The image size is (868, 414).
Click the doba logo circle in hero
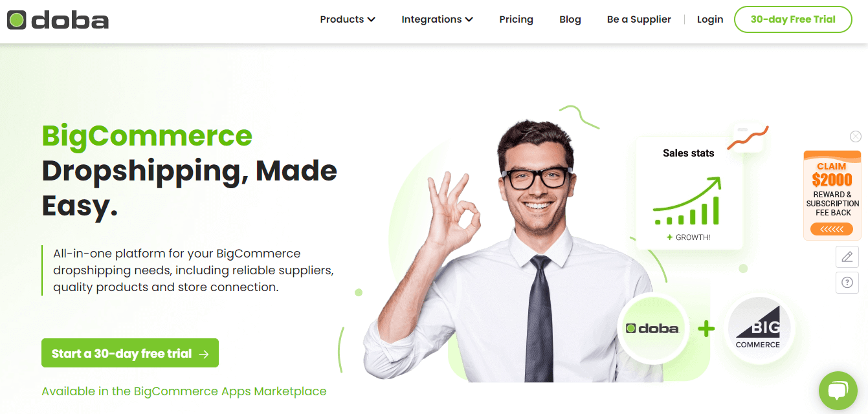pyautogui.click(x=652, y=328)
